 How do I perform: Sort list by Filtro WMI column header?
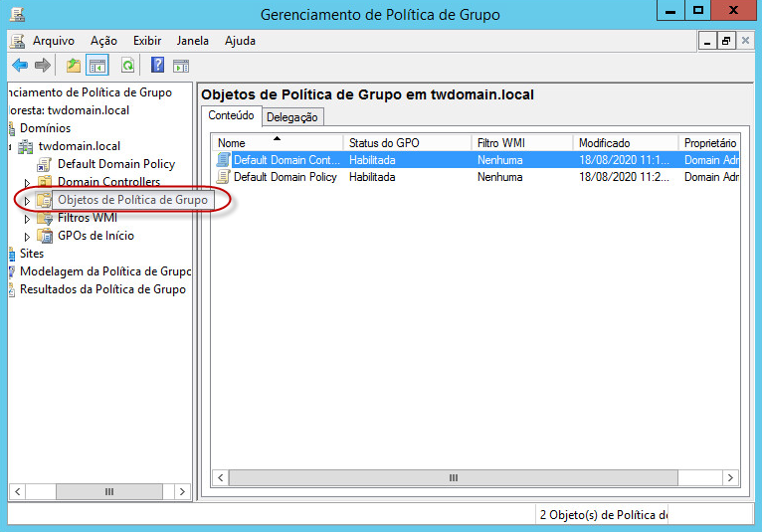pos(522,143)
